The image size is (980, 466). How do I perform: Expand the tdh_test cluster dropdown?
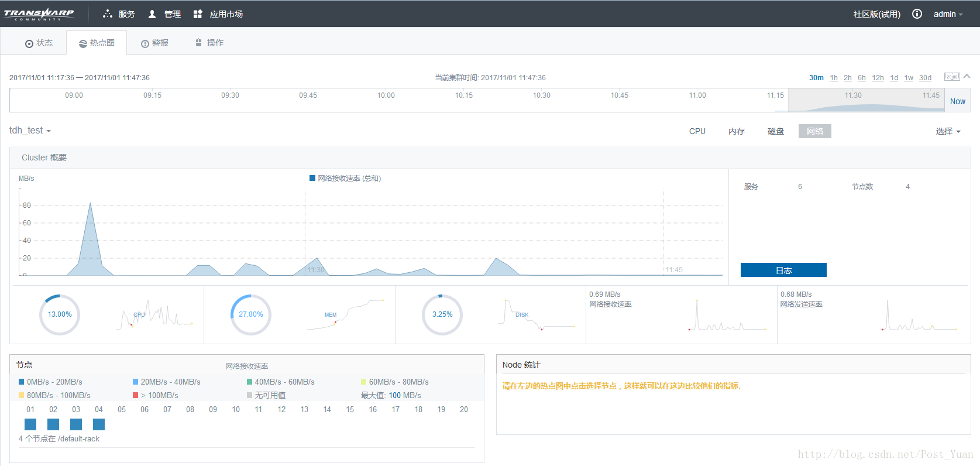click(30, 131)
